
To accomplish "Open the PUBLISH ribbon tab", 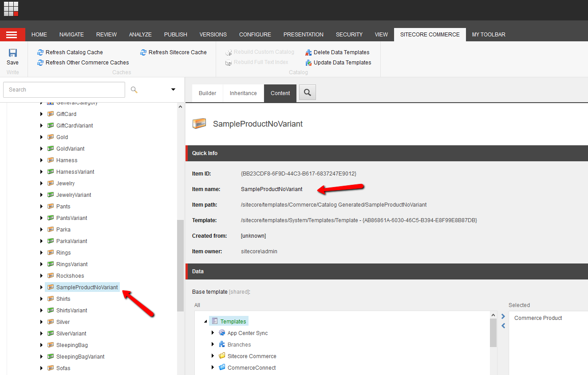I will click(176, 35).
